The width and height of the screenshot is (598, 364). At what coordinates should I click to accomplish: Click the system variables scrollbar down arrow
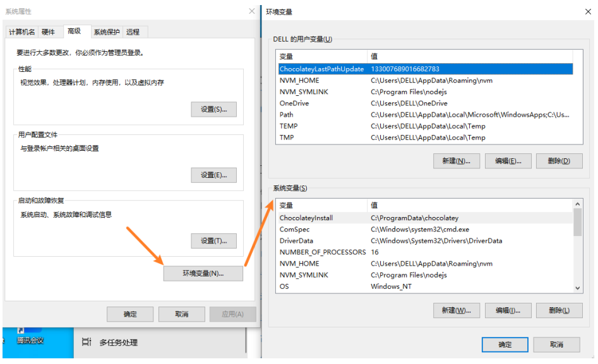click(577, 287)
